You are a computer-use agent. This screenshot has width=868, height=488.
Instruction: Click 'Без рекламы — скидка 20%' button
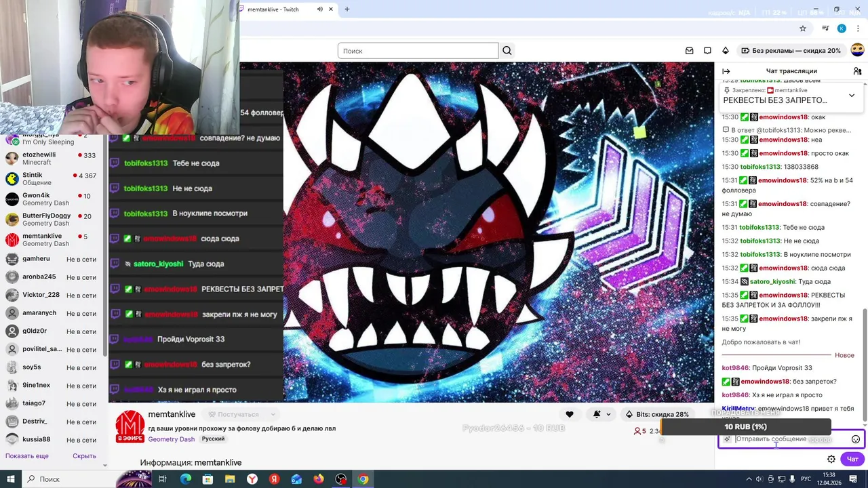click(x=791, y=51)
